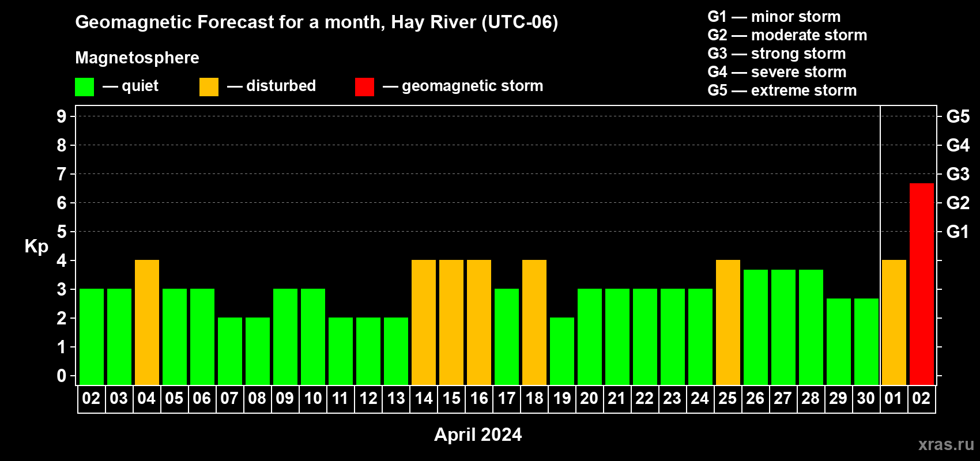
Task: Click the G1 storm level label
Action: tap(958, 232)
